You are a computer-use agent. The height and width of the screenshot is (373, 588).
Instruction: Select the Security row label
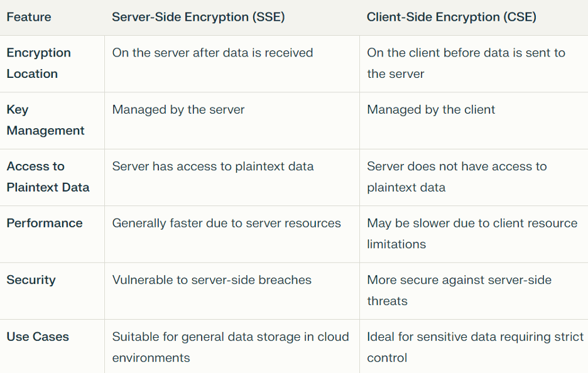pyautogui.click(x=31, y=280)
